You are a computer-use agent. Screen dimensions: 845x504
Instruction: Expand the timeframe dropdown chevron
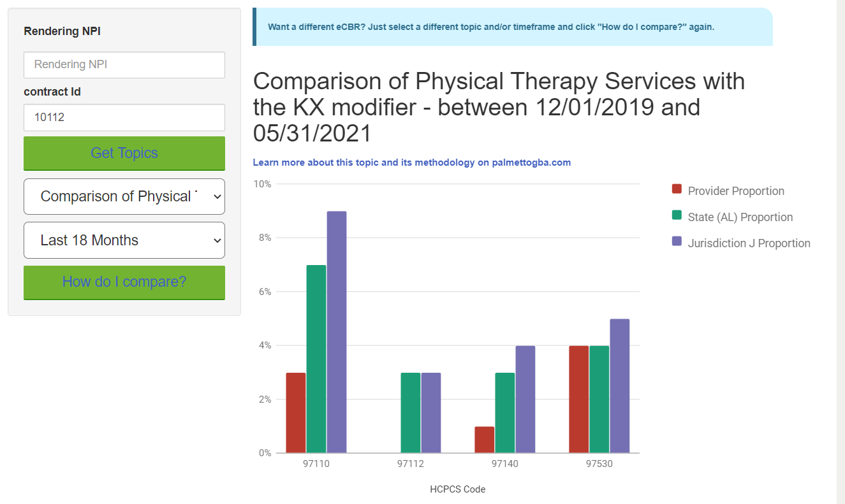tap(216, 240)
